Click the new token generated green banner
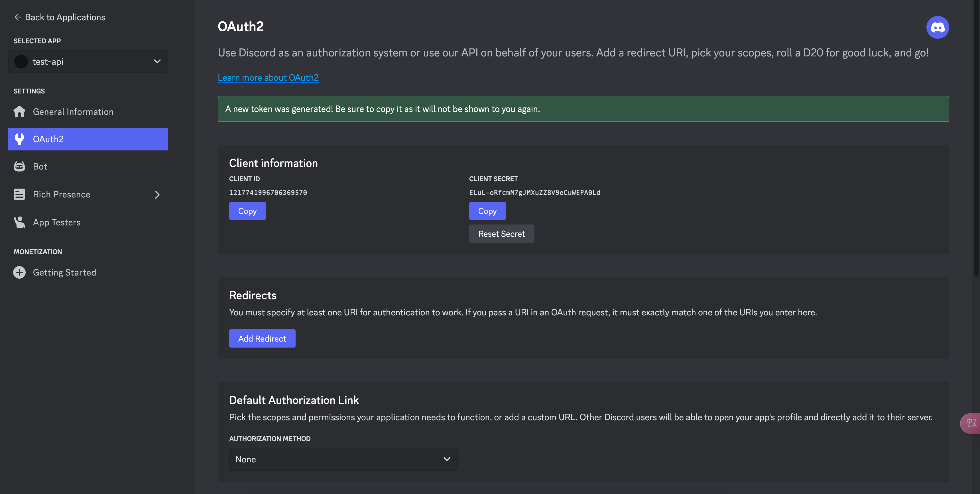980x494 pixels. click(583, 109)
